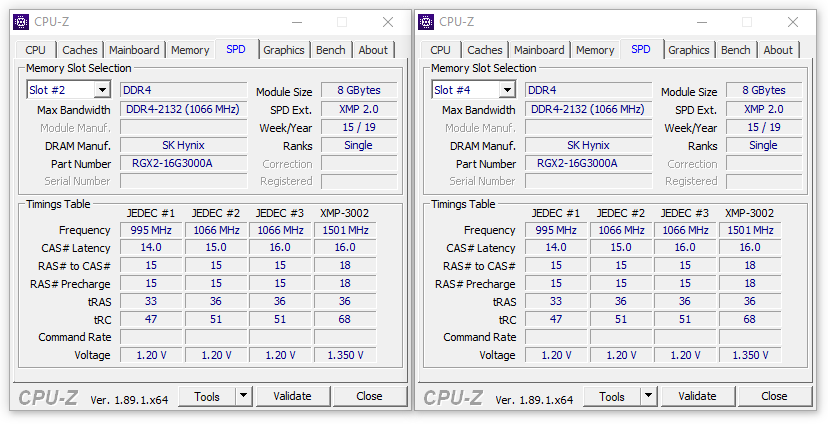Open the Caches tab in left window
Image resolution: width=828 pixels, height=425 pixels.
pyautogui.click(x=80, y=50)
